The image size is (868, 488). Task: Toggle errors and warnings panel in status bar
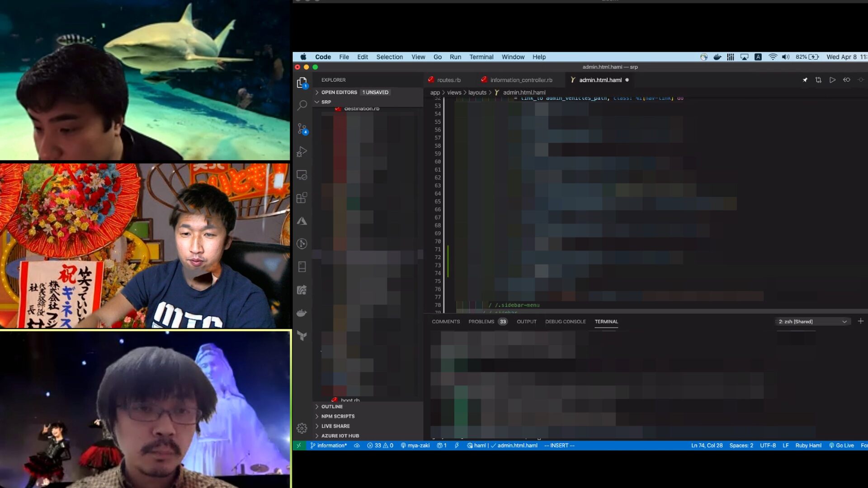tap(380, 446)
